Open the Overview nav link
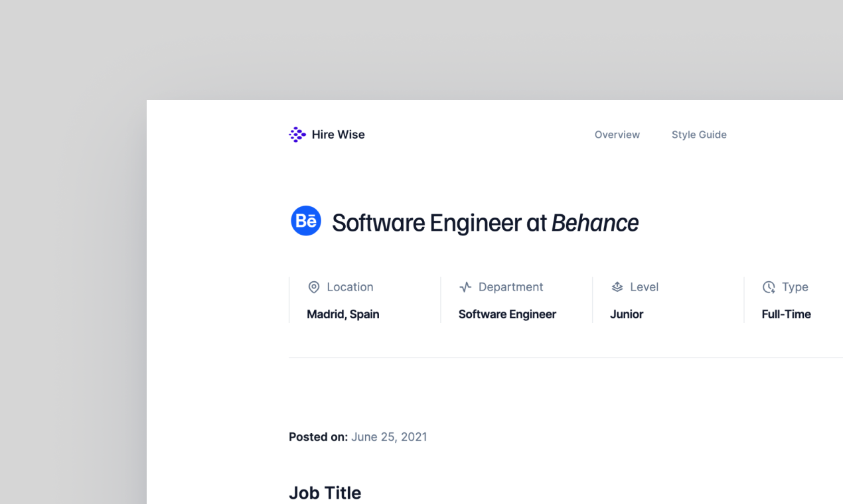The height and width of the screenshot is (504, 843). click(617, 135)
